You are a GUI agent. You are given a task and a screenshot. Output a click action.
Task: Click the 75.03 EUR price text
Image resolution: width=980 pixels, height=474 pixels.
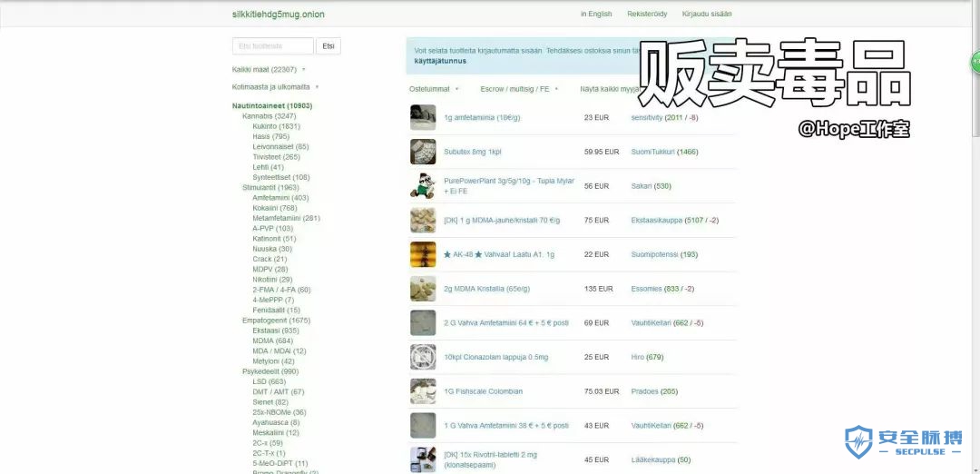coord(602,391)
